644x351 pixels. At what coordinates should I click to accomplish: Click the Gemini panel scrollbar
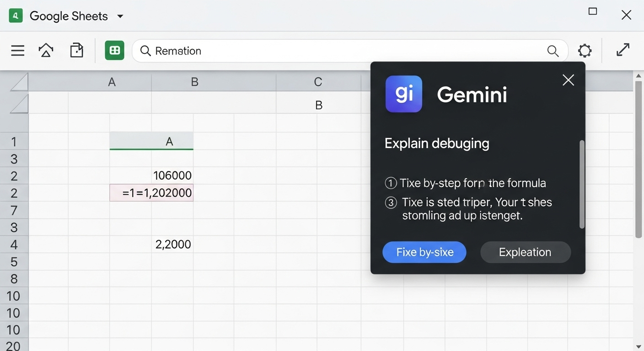[x=582, y=184]
